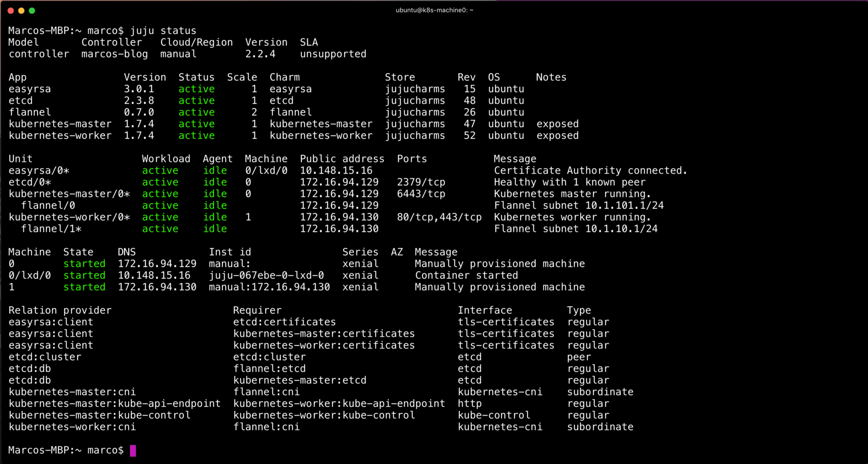Click the green maximize window button

point(32,10)
